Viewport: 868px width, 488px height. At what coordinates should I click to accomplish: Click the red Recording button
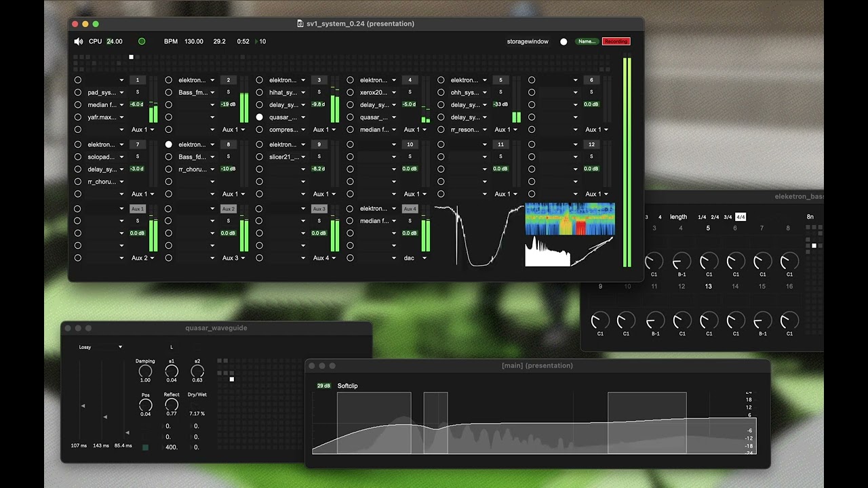(x=616, y=41)
